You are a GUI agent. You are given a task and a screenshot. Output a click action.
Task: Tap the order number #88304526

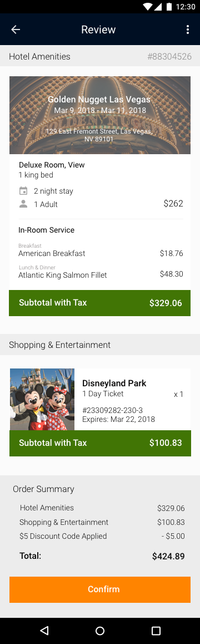(169, 57)
